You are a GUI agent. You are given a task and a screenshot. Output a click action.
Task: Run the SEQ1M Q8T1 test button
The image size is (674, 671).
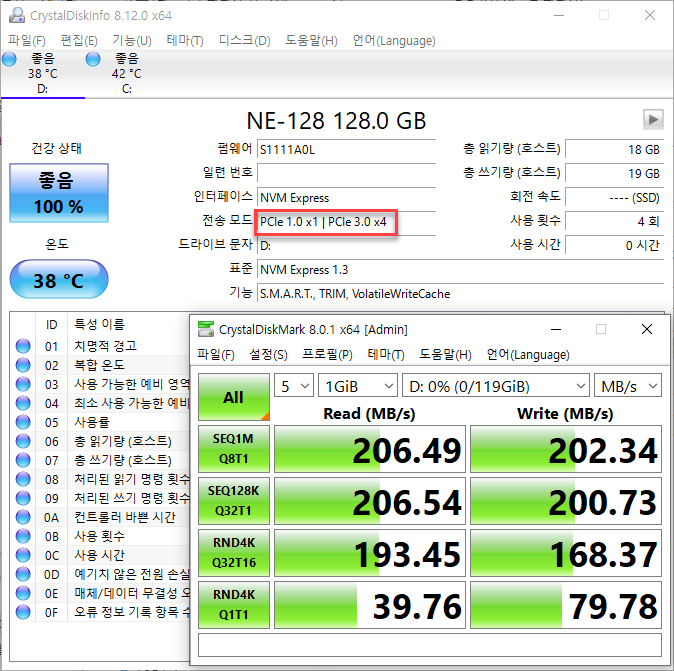234,449
